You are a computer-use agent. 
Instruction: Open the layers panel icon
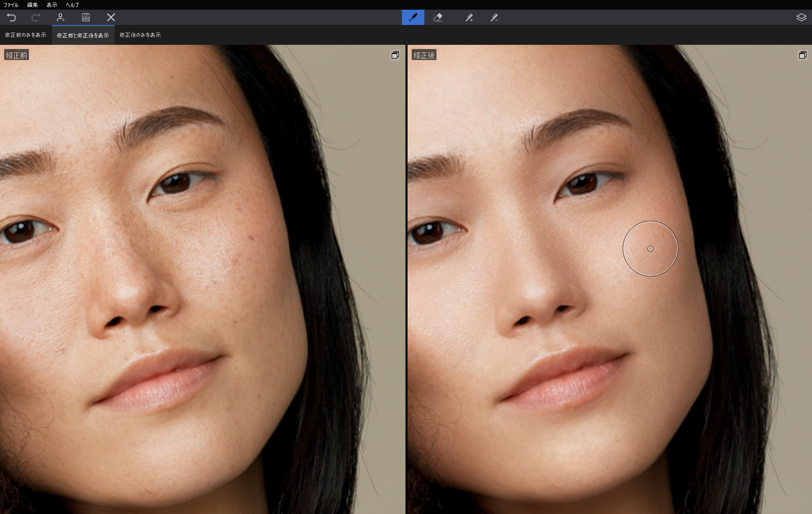pyautogui.click(x=801, y=17)
